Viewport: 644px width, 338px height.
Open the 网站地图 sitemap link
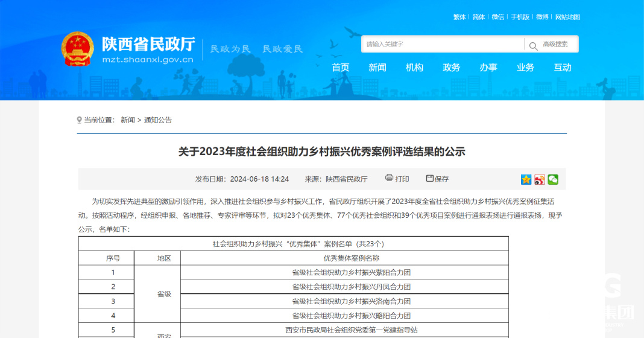click(567, 17)
